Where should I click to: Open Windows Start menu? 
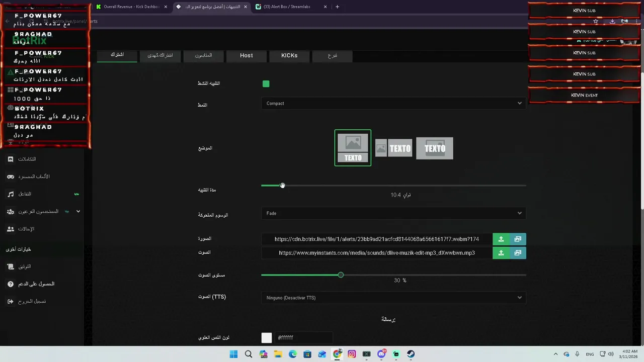(x=233, y=354)
